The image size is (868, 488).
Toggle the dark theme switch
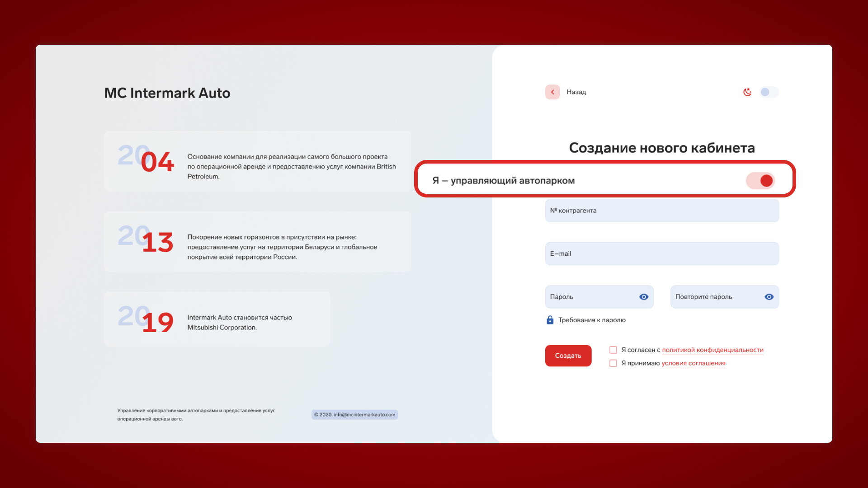click(x=769, y=92)
